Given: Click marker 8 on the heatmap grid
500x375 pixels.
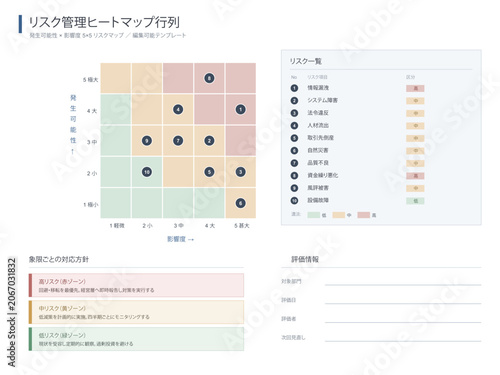Looking at the screenshot, I should click(x=209, y=78).
